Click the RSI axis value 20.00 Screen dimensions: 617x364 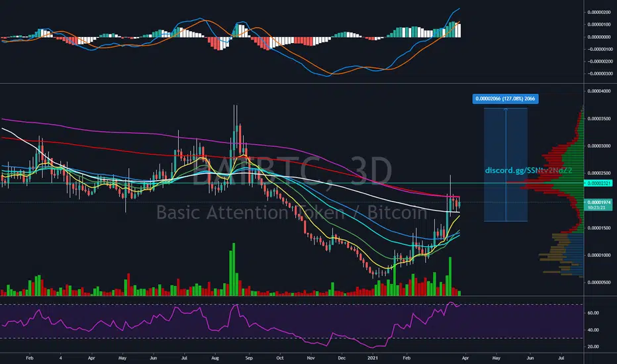click(593, 347)
